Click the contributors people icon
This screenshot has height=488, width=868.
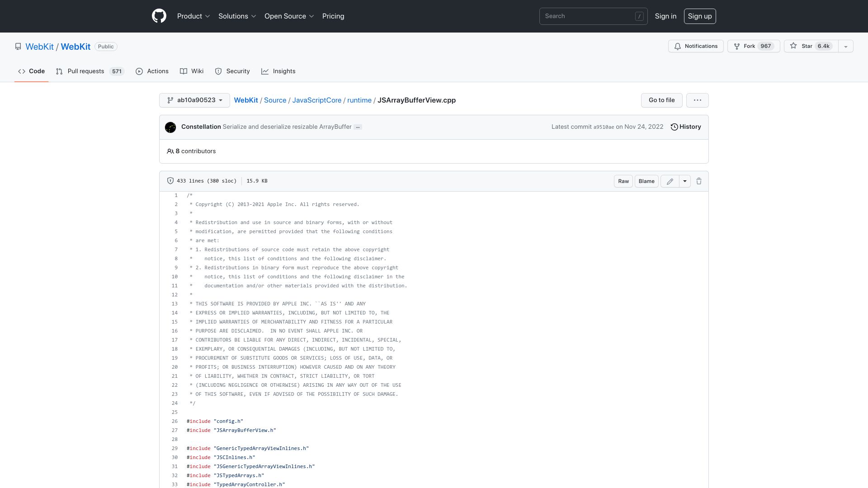point(170,151)
